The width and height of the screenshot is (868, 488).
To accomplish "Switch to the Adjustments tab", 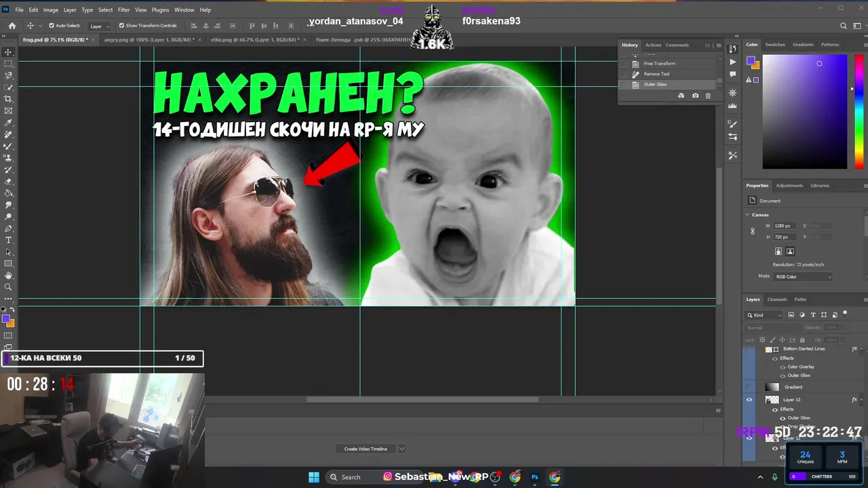I will coord(789,186).
